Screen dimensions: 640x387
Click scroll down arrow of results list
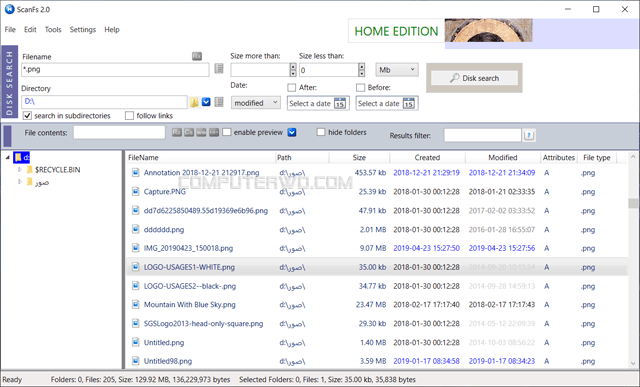click(x=633, y=363)
